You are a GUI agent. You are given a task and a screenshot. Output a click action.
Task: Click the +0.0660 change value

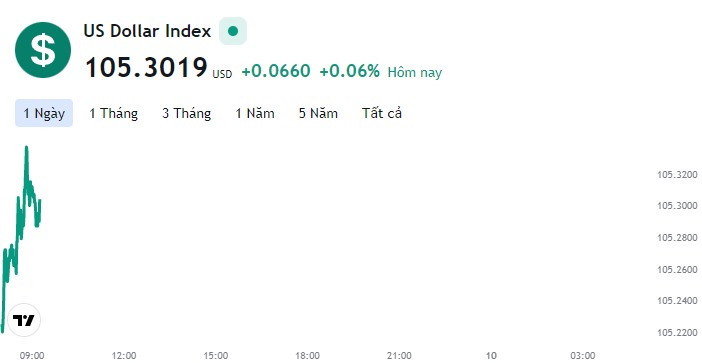[276, 71]
